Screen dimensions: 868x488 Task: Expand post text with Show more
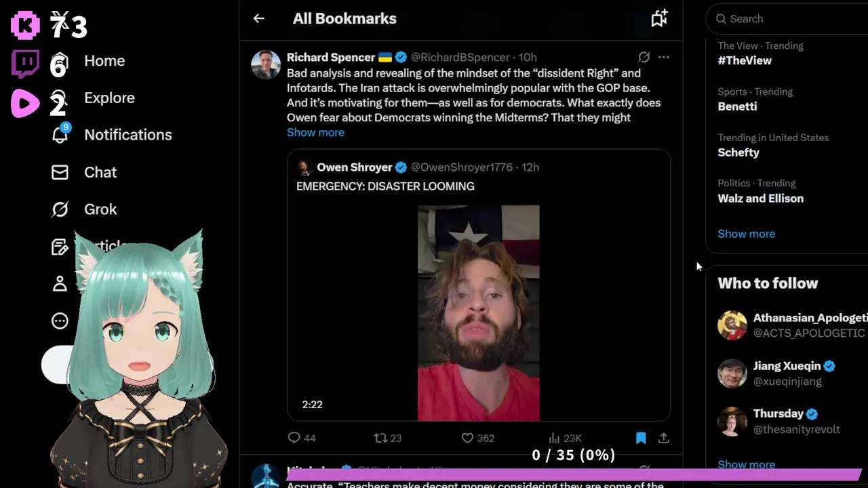point(315,132)
